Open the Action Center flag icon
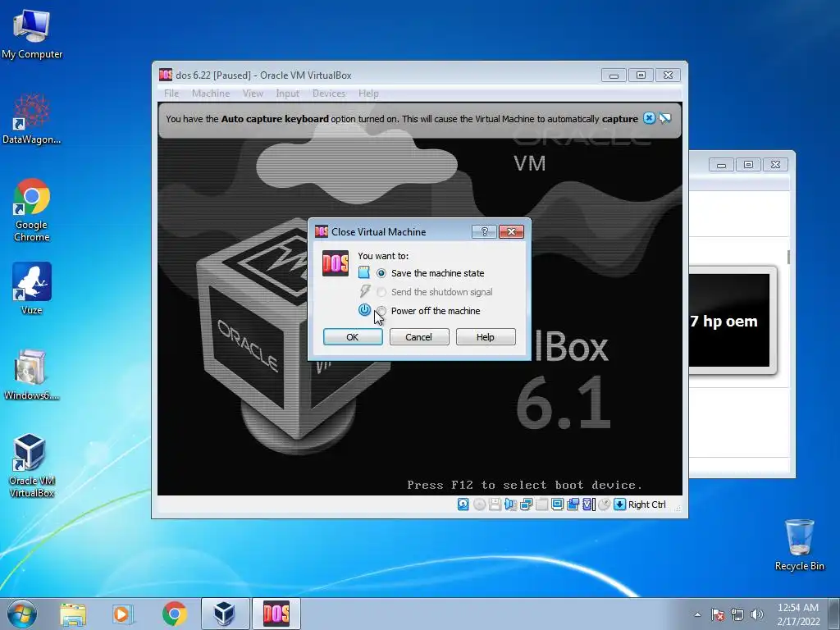This screenshot has height=630, width=840. tap(718, 614)
